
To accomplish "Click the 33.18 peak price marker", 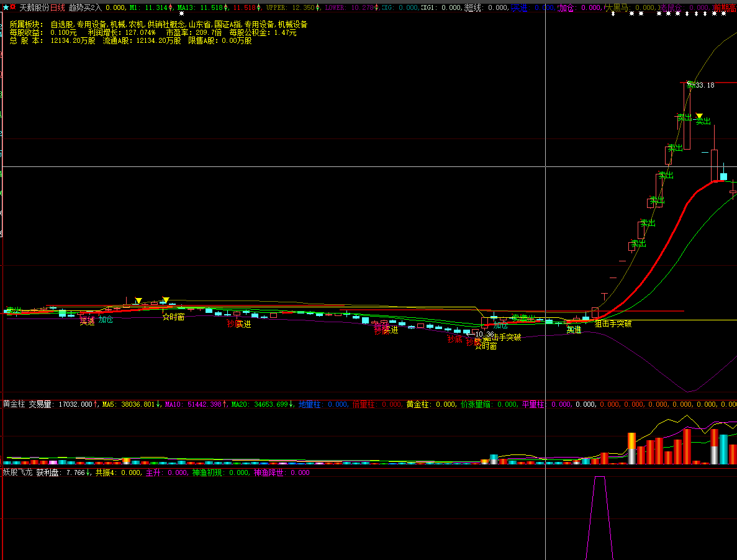I will 704,85.
